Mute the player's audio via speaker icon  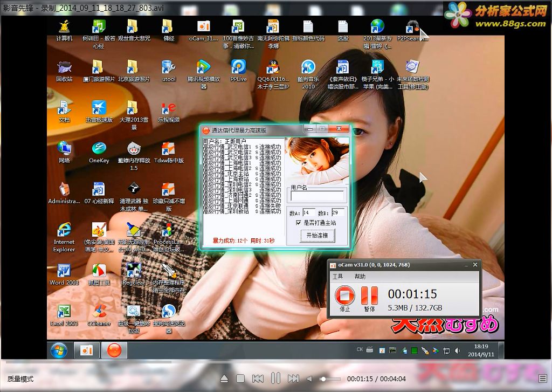tap(310, 379)
